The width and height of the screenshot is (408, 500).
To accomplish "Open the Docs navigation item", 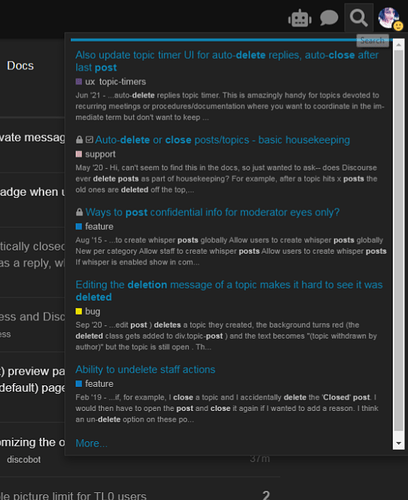I will tap(20, 66).
